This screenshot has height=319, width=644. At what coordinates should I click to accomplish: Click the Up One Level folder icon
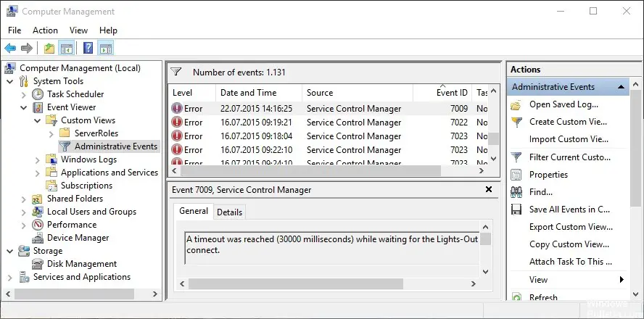(49, 49)
